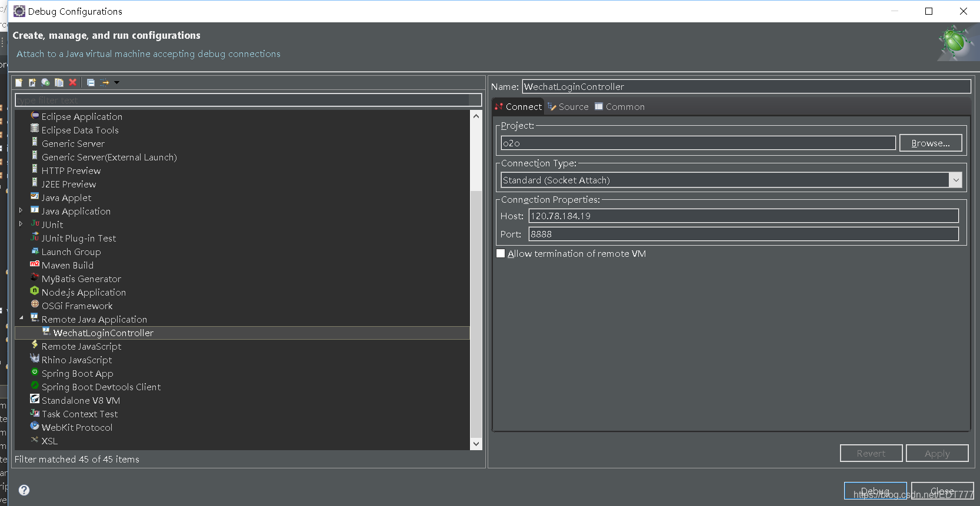Click the tree scrollbar up arrow
980x506 pixels.
476,116
